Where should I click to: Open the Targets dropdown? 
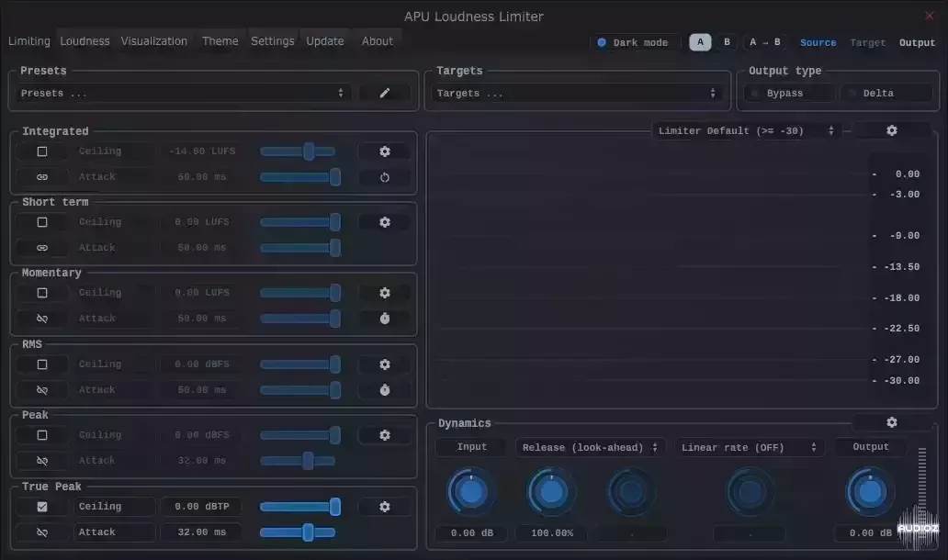[577, 93]
